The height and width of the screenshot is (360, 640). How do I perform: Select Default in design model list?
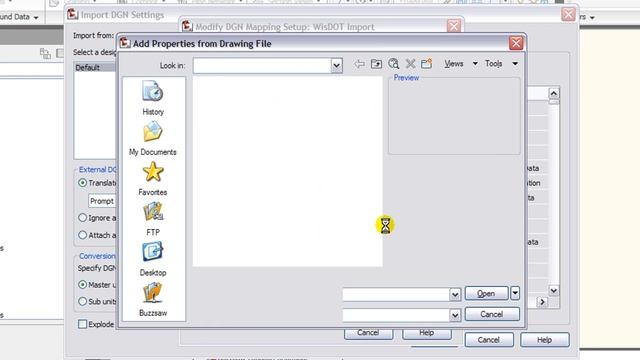(x=95, y=67)
